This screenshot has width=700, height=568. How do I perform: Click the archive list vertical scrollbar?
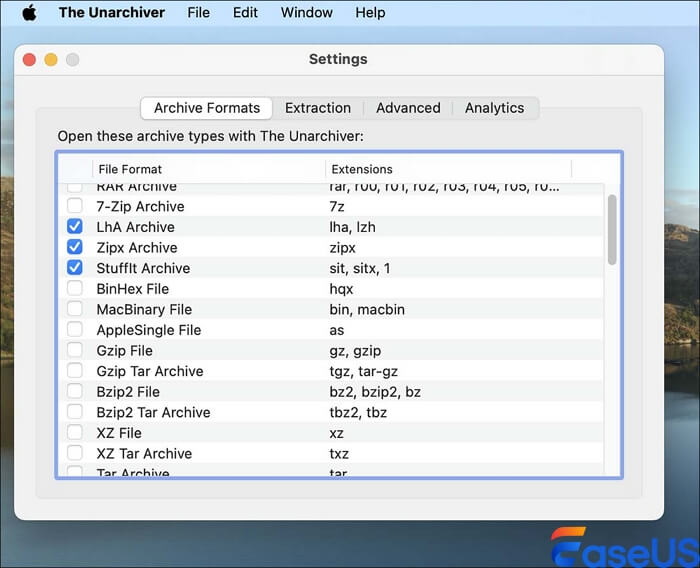point(612,230)
